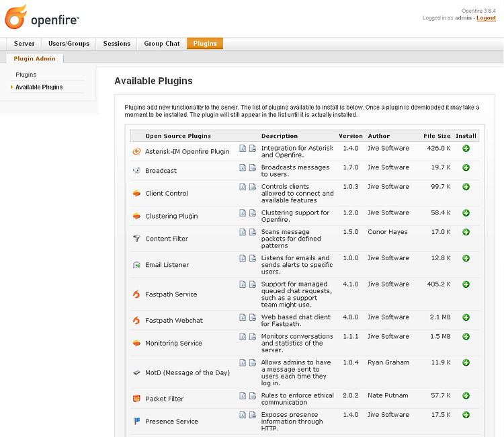Open the Available Plugins sidebar link
This screenshot has height=437, width=504.
click(x=39, y=87)
